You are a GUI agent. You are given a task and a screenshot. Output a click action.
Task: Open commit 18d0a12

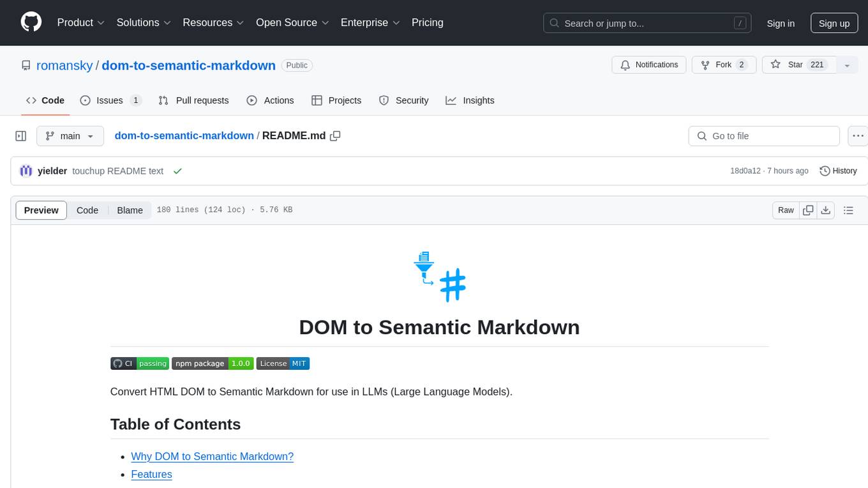pos(745,171)
